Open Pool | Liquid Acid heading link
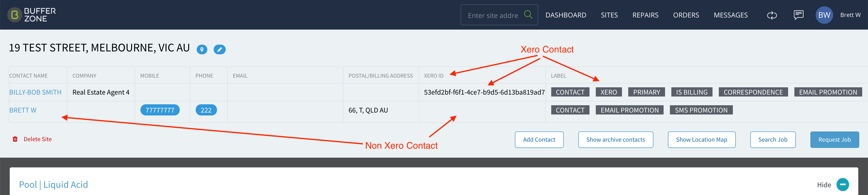This screenshot has height=195, width=868. pos(53,185)
